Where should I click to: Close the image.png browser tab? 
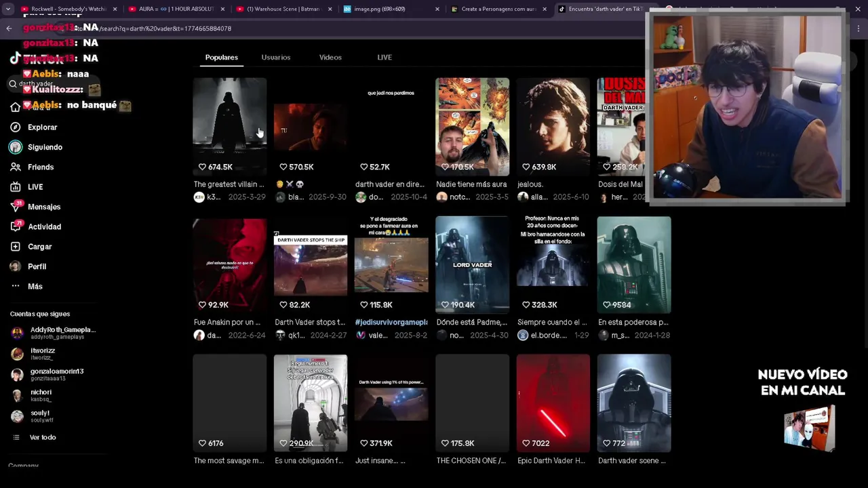point(437,9)
